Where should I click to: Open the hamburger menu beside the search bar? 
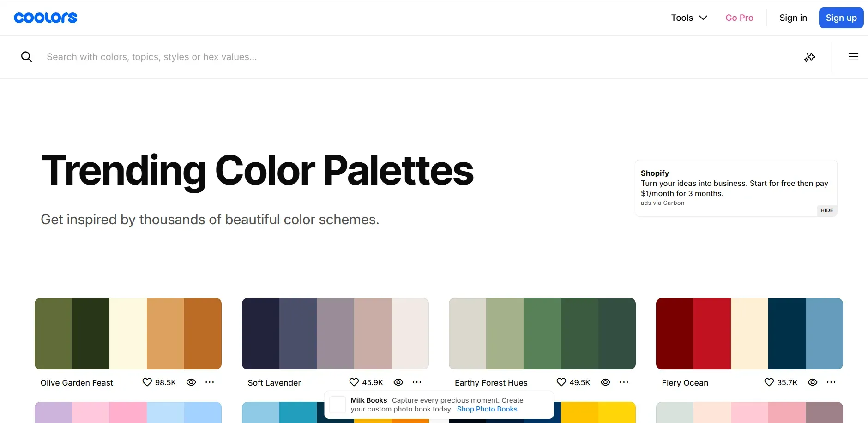854,56
